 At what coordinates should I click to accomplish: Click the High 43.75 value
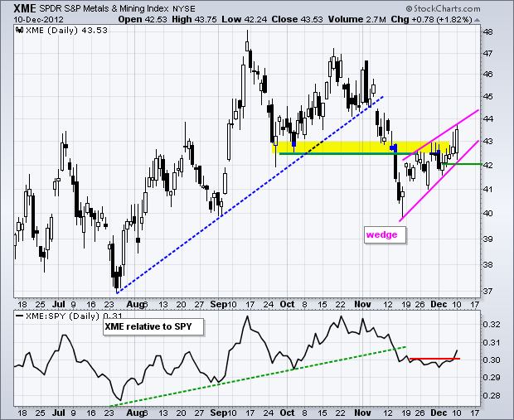[194, 19]
